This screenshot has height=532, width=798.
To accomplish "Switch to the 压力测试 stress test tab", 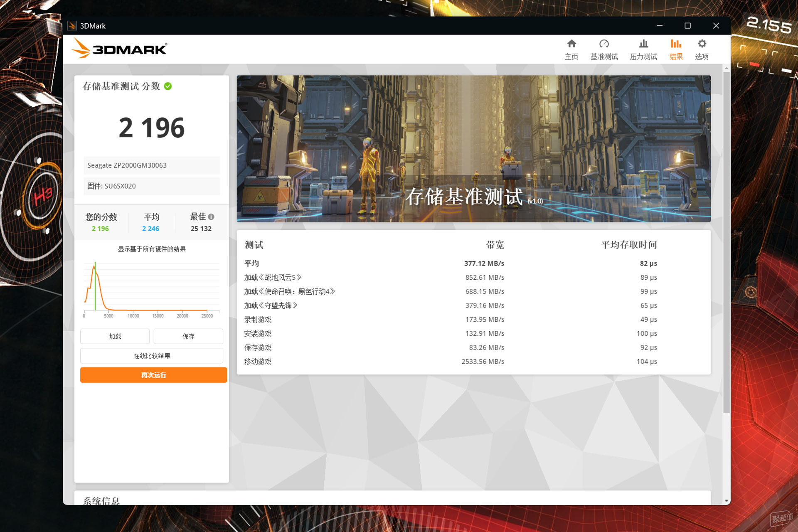I will [x=643, y=49].
